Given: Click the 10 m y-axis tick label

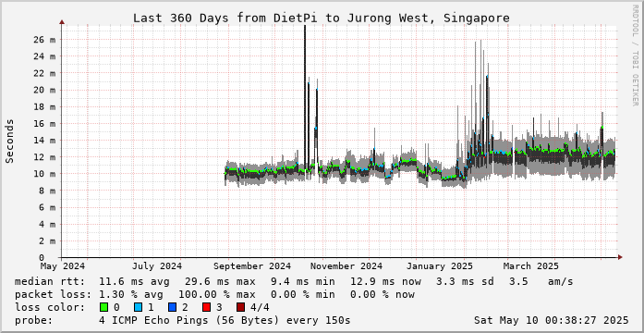Looking at the screenshot, I should (x=46, y=174).
